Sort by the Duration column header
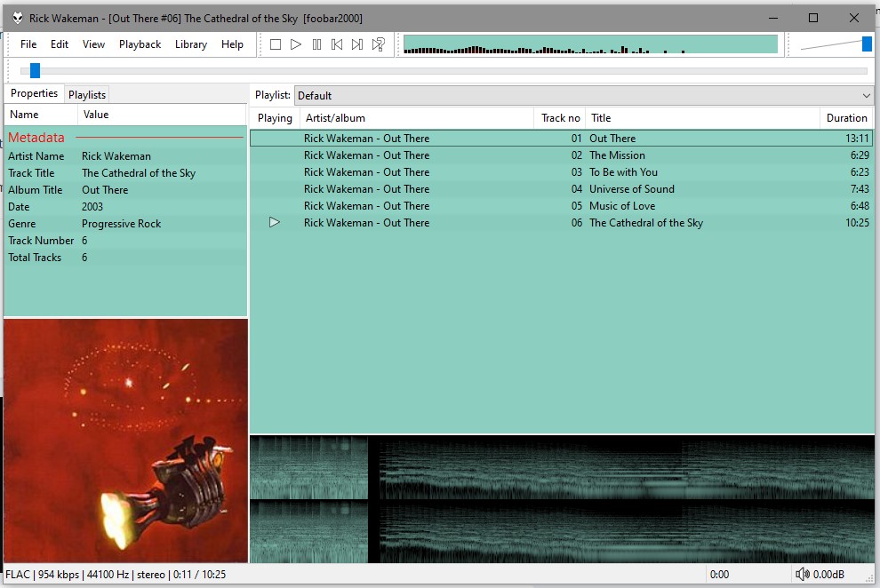Viewport: 880px width, 588px height. click(x=847, y=118)
